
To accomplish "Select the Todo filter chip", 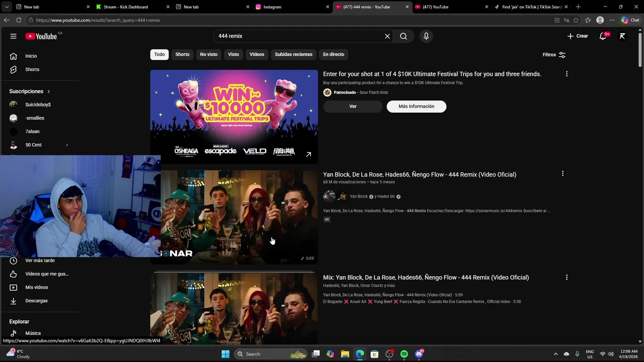I will 159,54.
